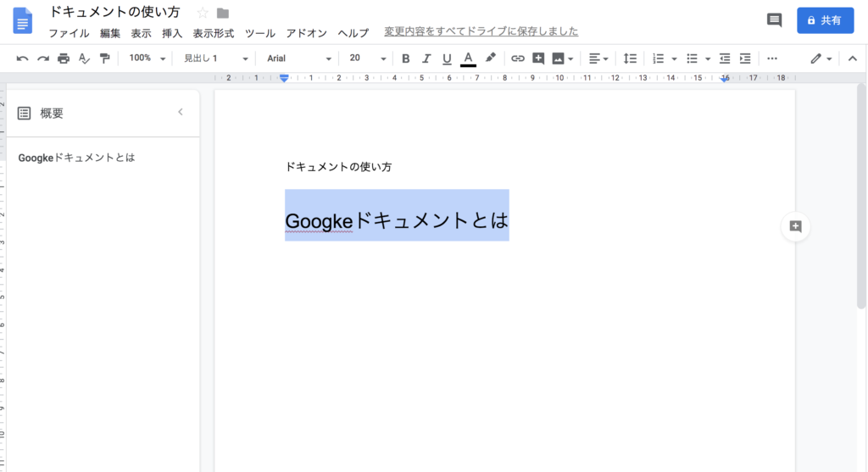The image size is (868, 472).
Task: Open the line spacing icon
Action: click(630, 58)
